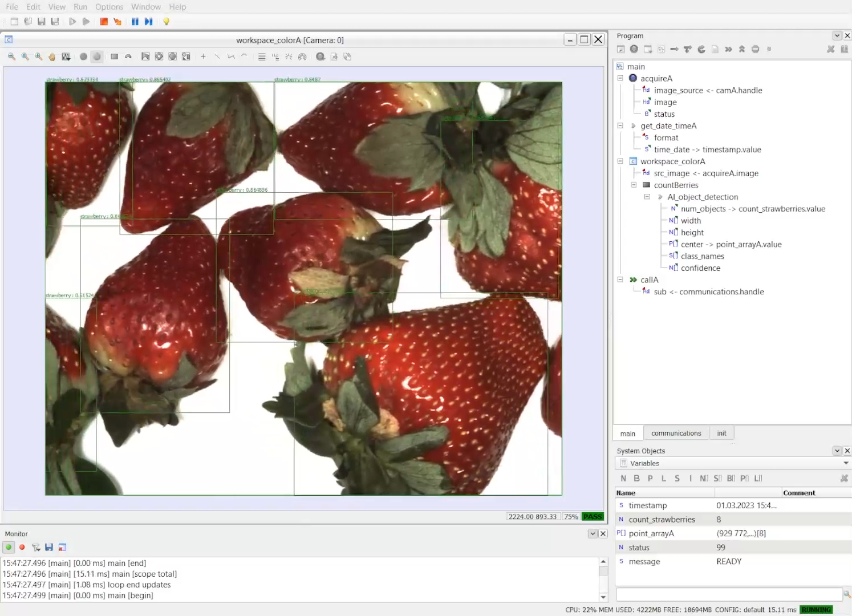The height and width of the screenshot is (616, 852).
Task: Collapse the acquireA node in program tree
Action: 620,78
